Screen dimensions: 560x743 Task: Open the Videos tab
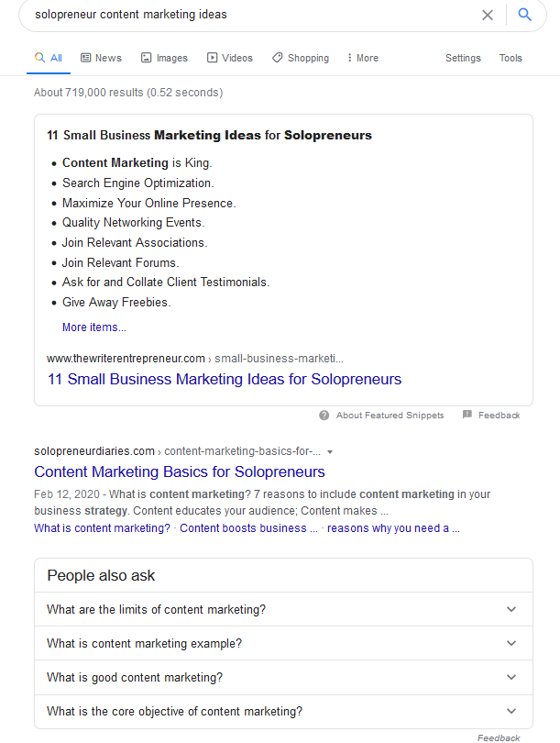pyautogui.click(x=230, y=58)
